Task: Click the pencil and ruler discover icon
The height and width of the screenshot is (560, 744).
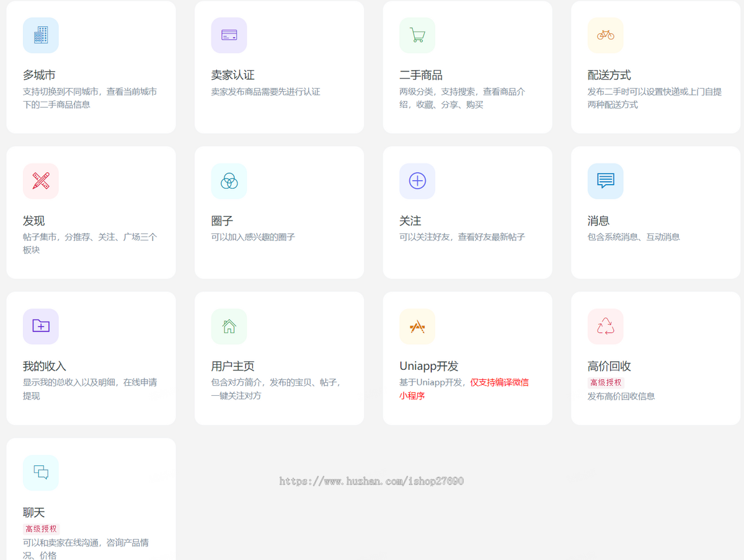Action: coord(41,181)
